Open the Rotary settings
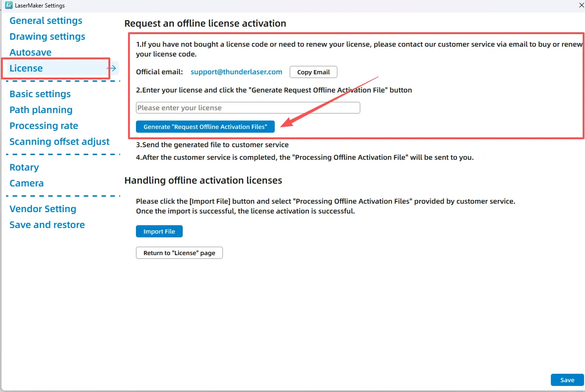Screen dimensions: 585x392 tap(24, 167)
